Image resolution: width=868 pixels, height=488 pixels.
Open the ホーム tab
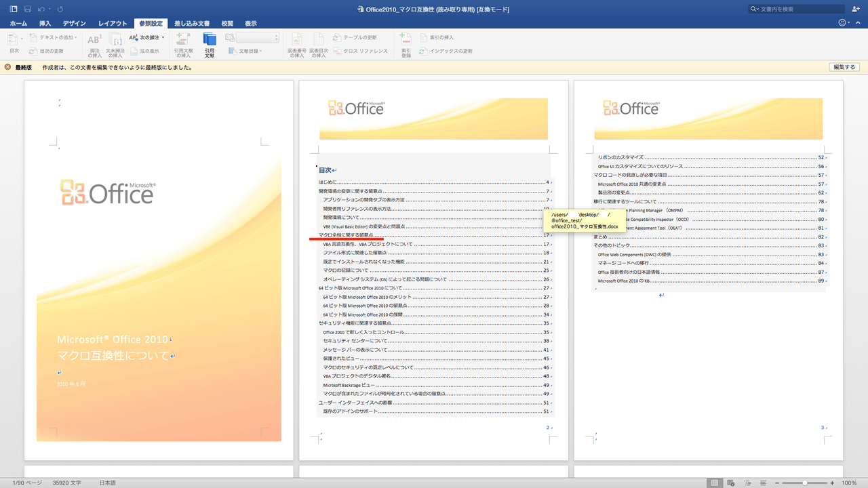coord(18,24)
